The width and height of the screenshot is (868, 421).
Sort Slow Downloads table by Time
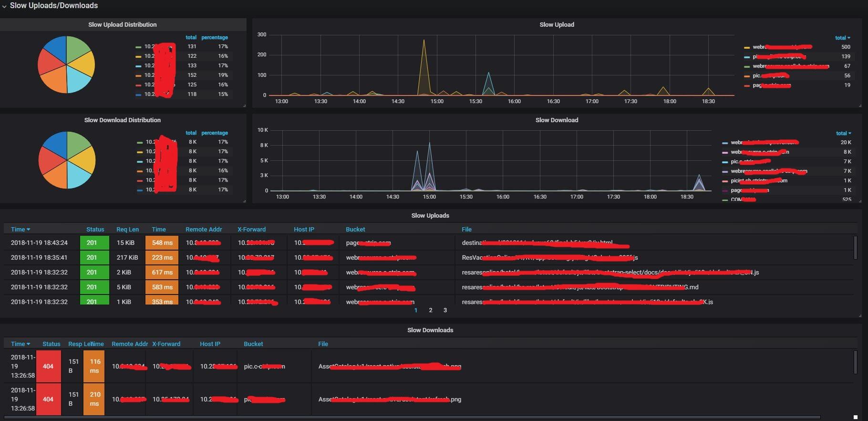[20, 344]
